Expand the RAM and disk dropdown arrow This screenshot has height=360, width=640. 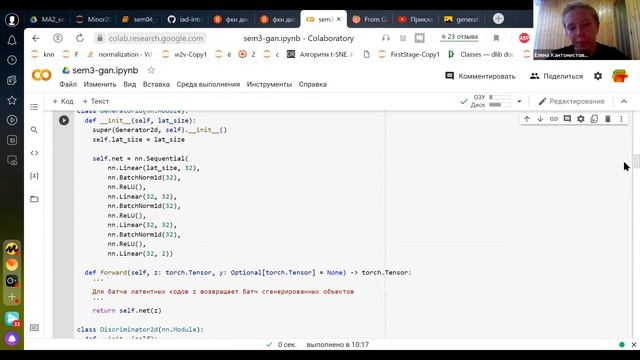(519, 101)
